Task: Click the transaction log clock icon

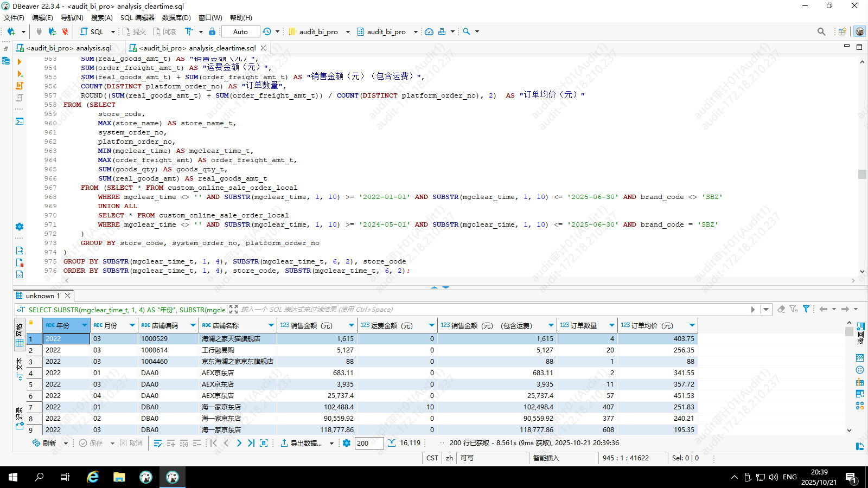Action: [267, 31]
